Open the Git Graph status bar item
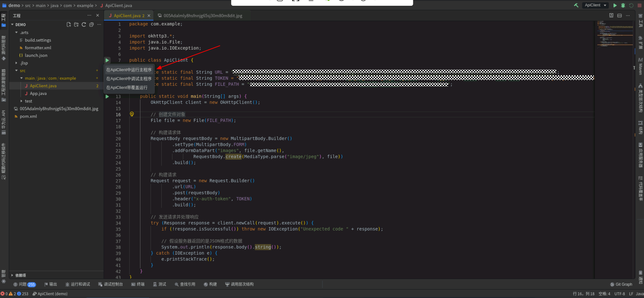The height and width of the screenshot is (298, 644). (621, 284)
